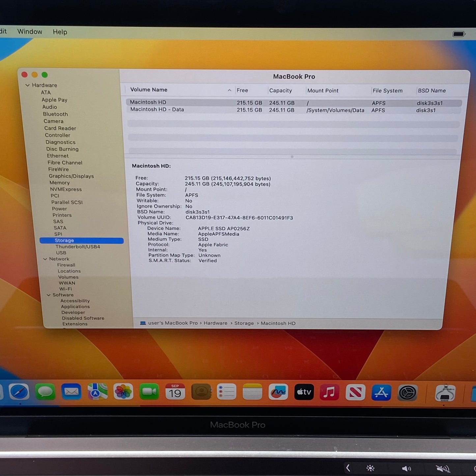Select Bluetooth in sidebar
476x476 pixels.
pyautogui.click(x=55, y=114)
